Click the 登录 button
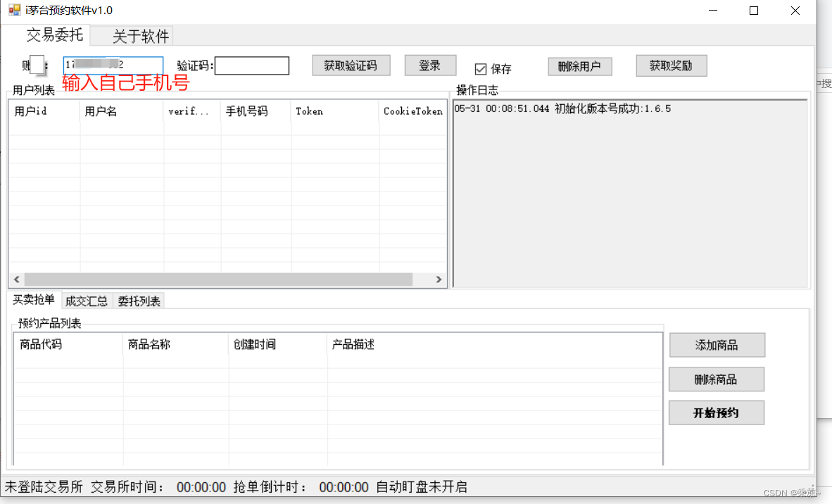The height and width of the screenshot is (504, 832). click(x=430, y=65)
